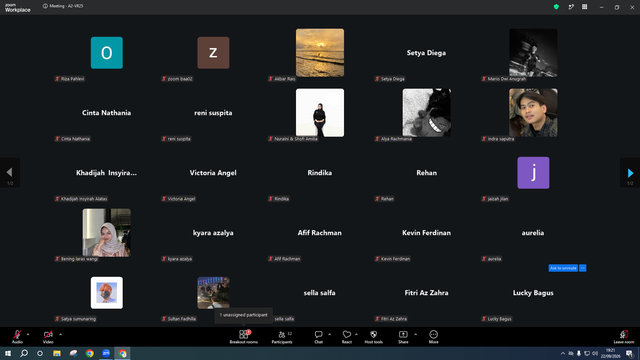Switch to the Zoom taskbar icon
This screenshot has height=360, width=640.
[106, 353]
